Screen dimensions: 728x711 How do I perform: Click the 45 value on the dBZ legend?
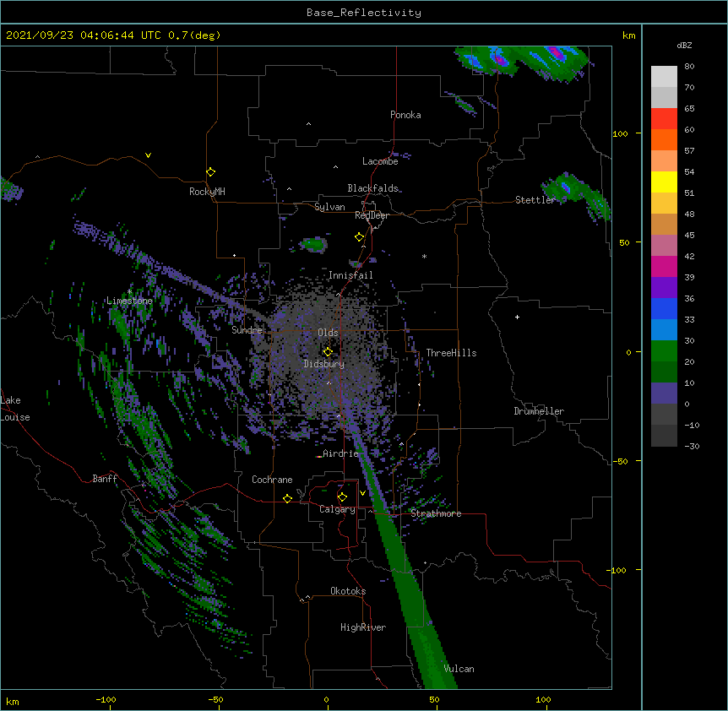pyautogui.click(x=689, y=235)
